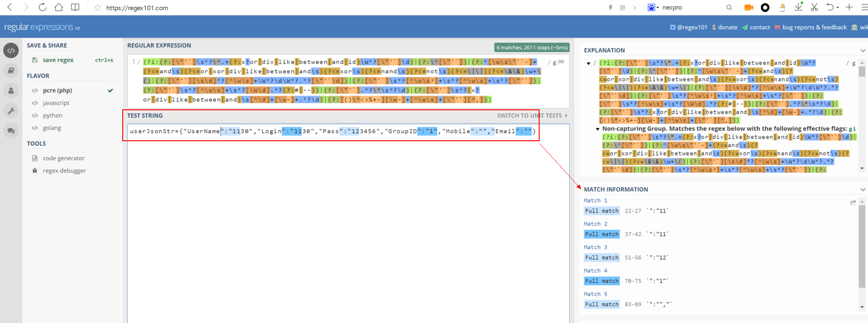This screenshot has height=323, width=868.
Task: Open the regex library book icon
Action: click(x=11, y=71)
